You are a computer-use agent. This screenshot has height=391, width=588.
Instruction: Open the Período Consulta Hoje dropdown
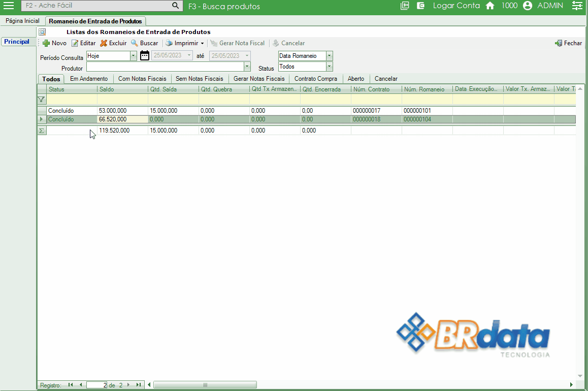(134, 56)
